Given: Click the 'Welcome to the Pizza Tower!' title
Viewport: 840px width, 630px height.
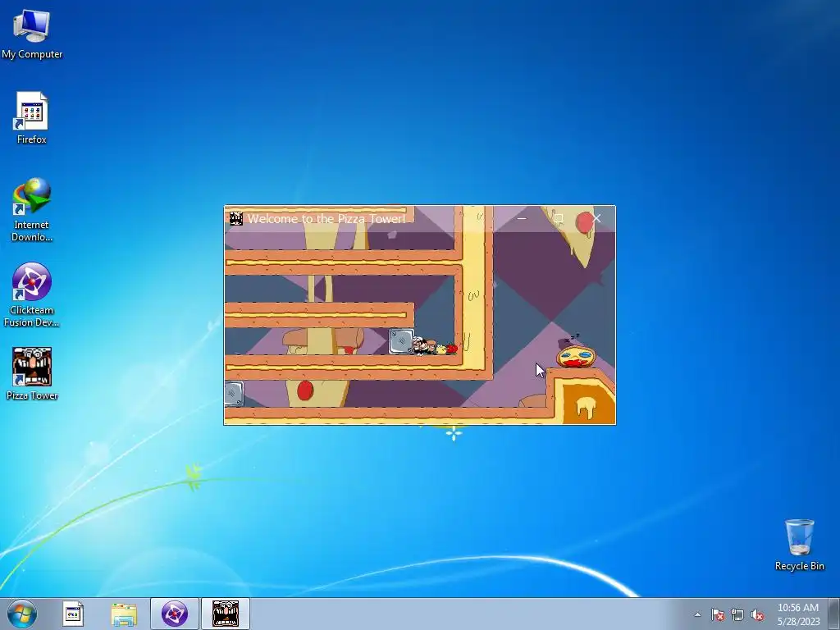Looking at the screenshot, I should tap(326, 218).
